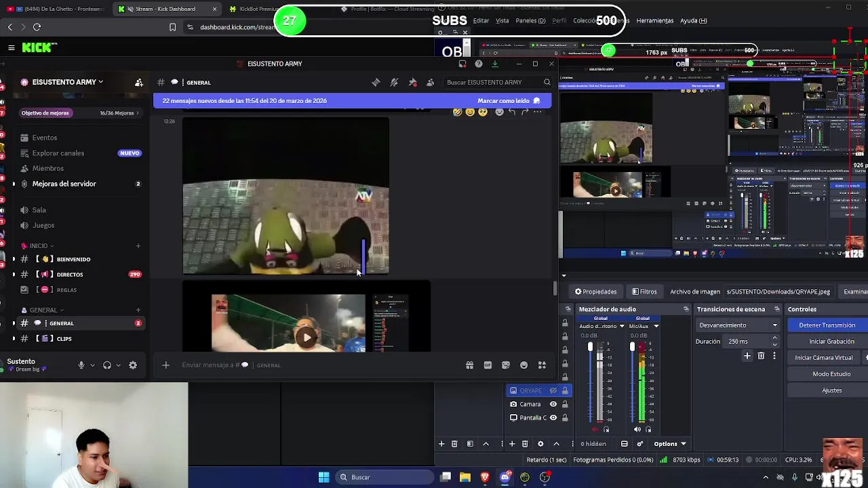Adjust Mic/Aux volume slider handle
Screen dimensions: 868x488
coord(632,347)
